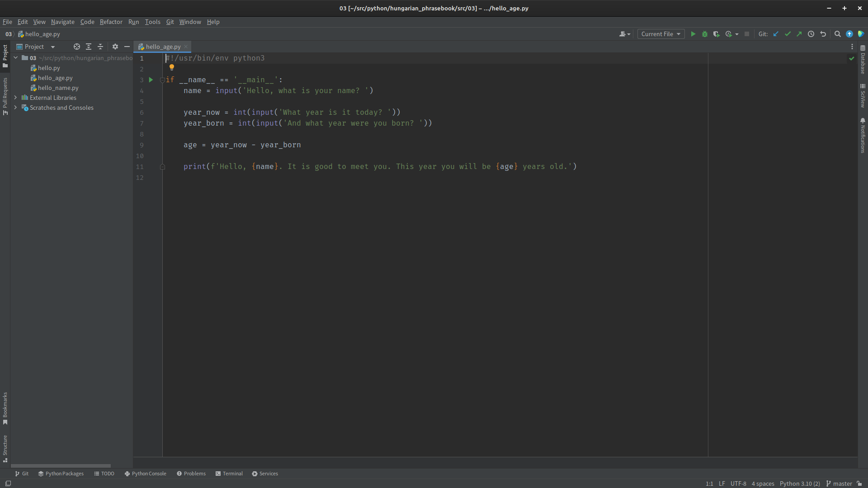Open Project panel gear options

pyautogui.click(x=115, y=47)
